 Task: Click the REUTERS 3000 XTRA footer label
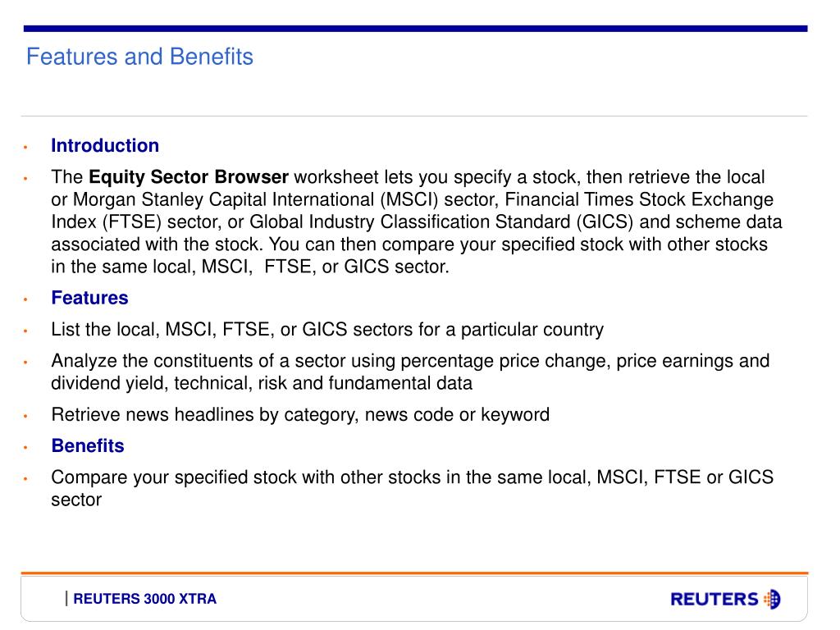pyautogui.click(x=144, y=599)
